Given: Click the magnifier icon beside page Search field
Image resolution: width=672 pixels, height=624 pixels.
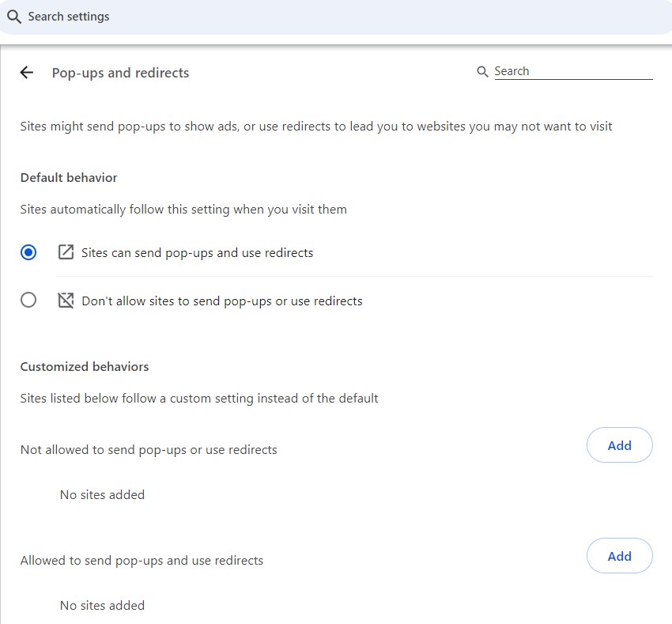Looking at the screenshot, I should point(482,71).
